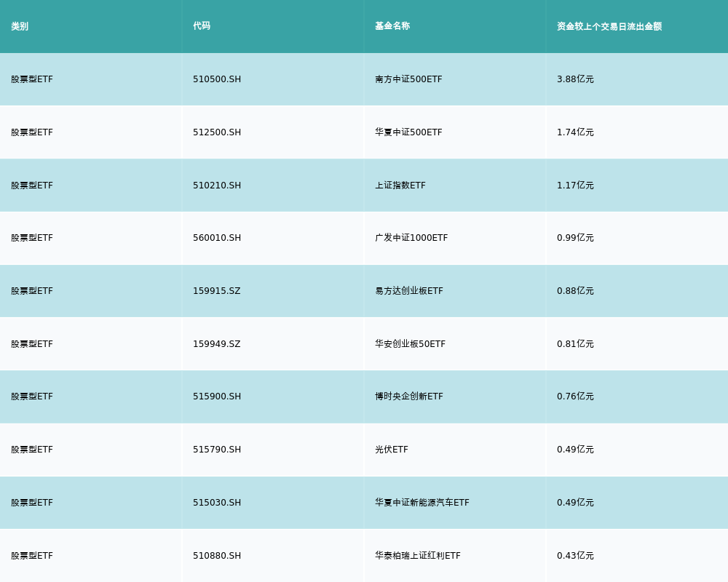Select code 510880.SH
Image resolution: width=728 pixels, height=582 pixels.
coord(217,556)
